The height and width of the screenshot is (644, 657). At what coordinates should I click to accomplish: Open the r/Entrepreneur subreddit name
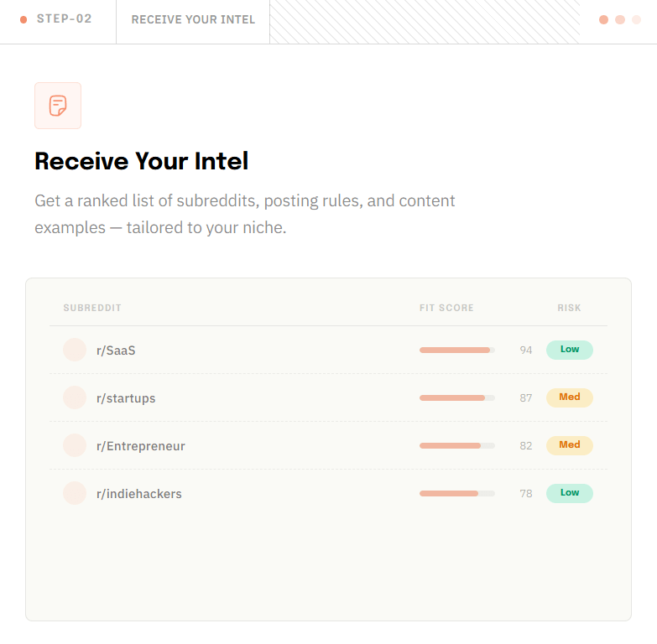pyautogui.click(x=141, y=446)
